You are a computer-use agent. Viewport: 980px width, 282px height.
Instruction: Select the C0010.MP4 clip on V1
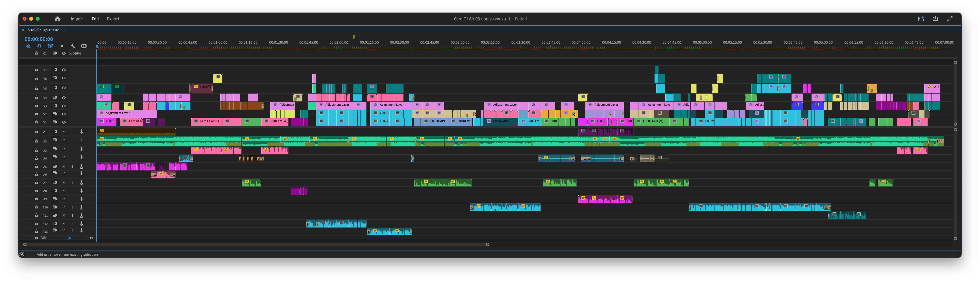click(x=434, y=122)
